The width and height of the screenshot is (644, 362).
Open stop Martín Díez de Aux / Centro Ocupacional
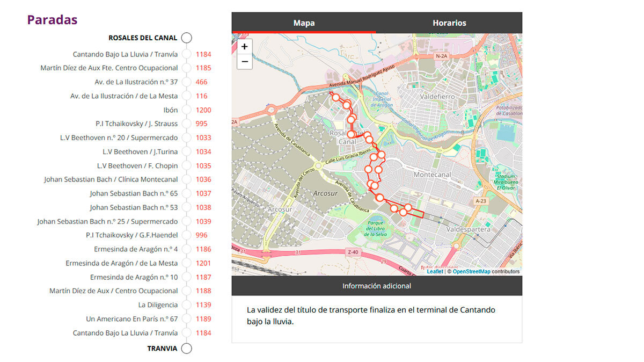point(114,291)
